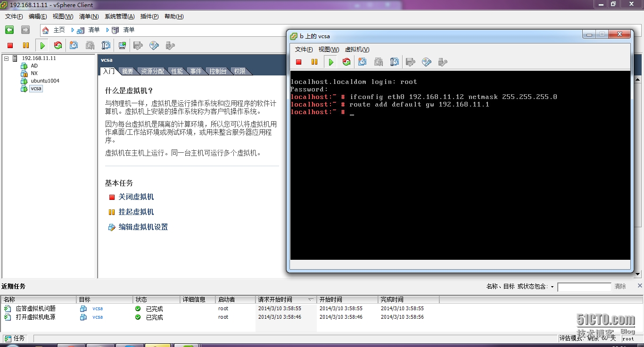644x347 pixels.
Task: Take a snapshot using main toolbar icon
Action: [x=74, y=45]
